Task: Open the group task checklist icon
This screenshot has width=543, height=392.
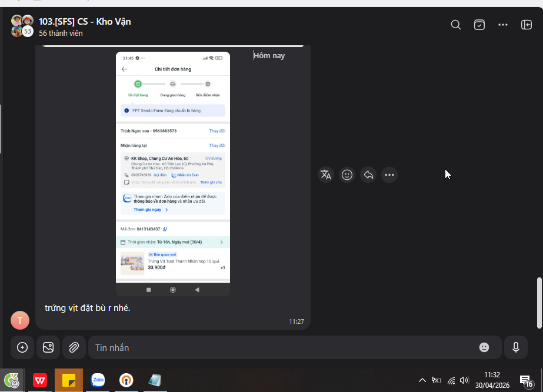Action: [479, 25]
